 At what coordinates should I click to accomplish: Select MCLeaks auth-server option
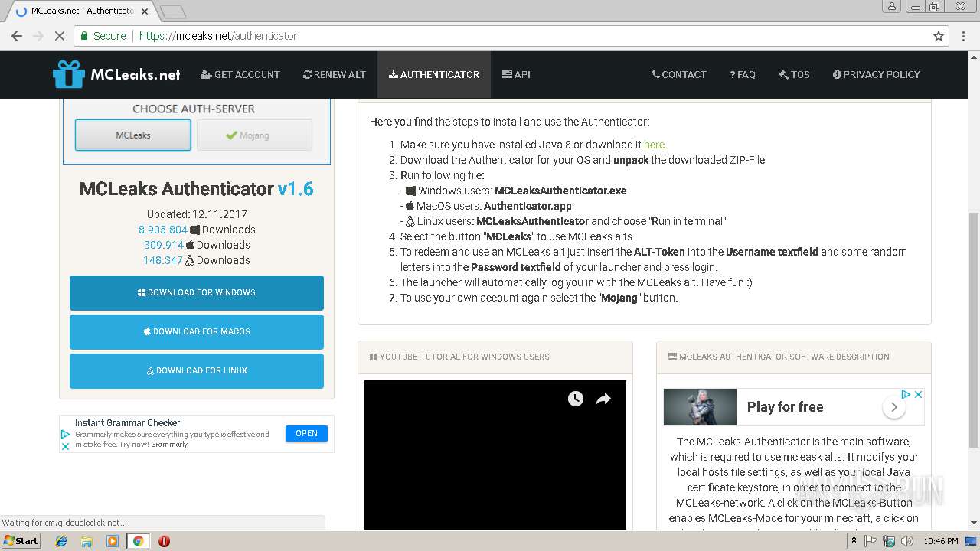pyautogui.click(x=133, y=135)
